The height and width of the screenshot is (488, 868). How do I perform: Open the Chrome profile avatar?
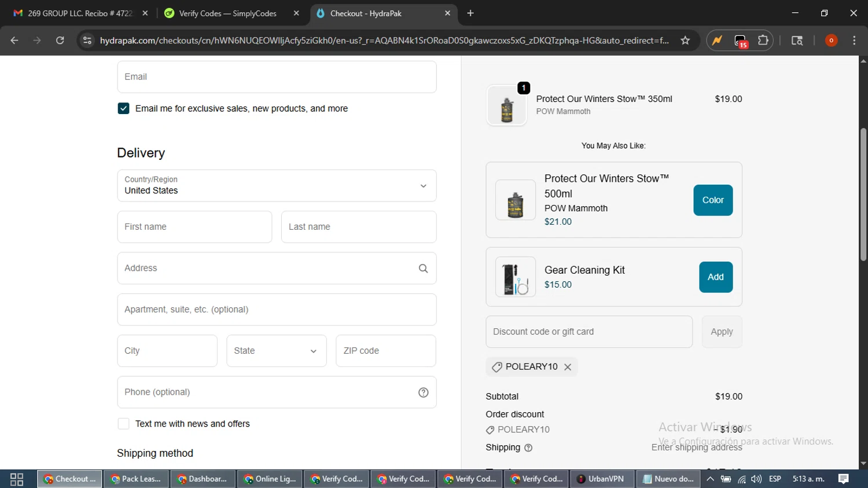coord(831,41)
